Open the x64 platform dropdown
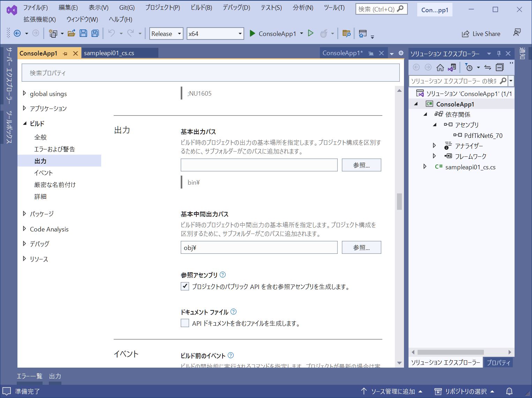Viewport: 532px width, 398px height. (x=215, y=34)
